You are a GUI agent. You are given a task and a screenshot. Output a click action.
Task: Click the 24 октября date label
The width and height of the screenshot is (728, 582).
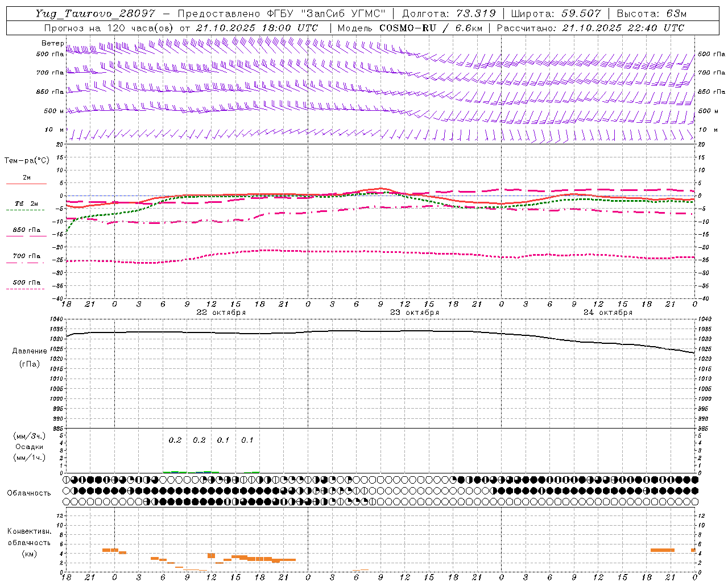pos(608,313)
